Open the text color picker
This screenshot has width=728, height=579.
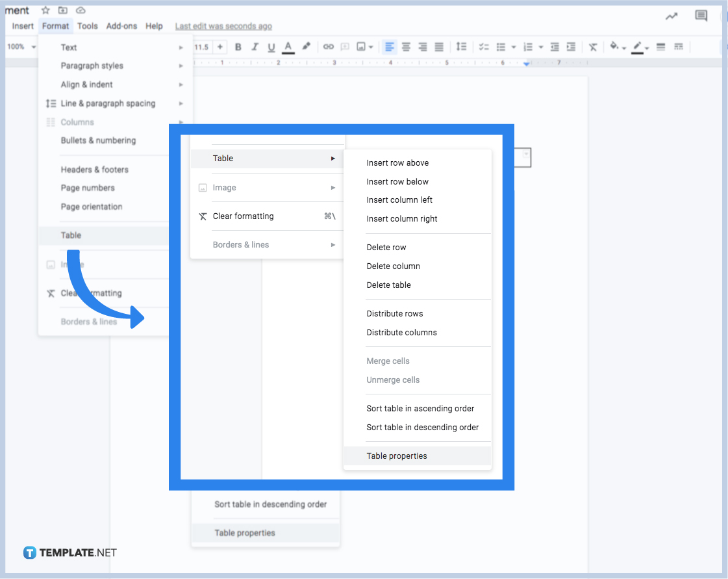[288, 47]
